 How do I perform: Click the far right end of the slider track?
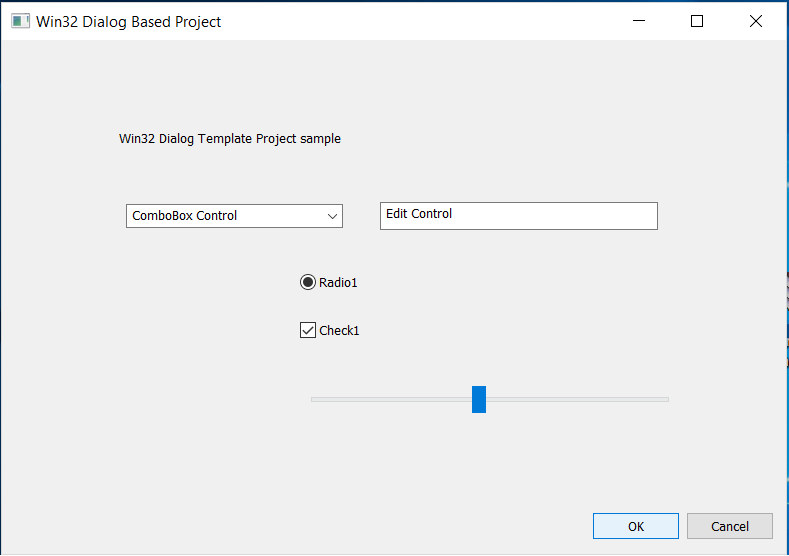click(x=665, y=399)
